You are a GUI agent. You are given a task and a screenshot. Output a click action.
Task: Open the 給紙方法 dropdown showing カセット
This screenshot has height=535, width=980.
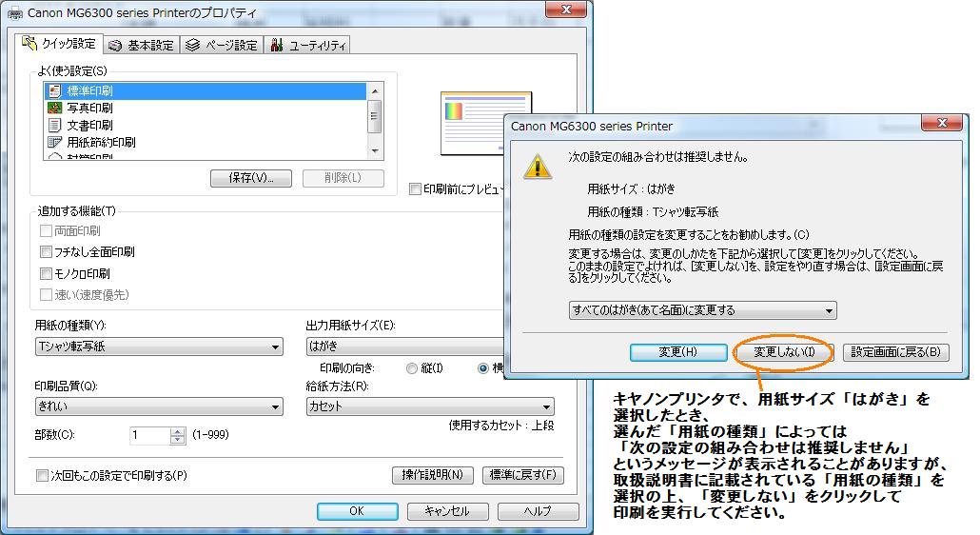tap(430, 406)
